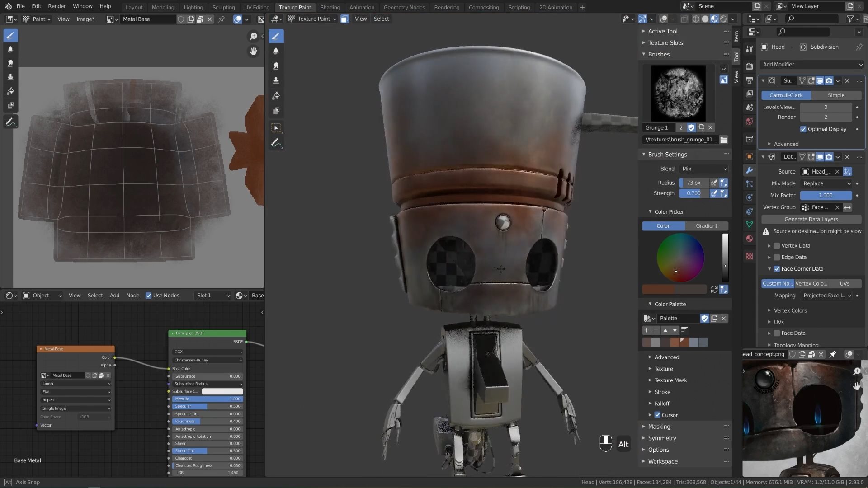The image size is (868, 488).
Task: Select the Smear tool in the toolbar
Action: click(x=11, y=63)
